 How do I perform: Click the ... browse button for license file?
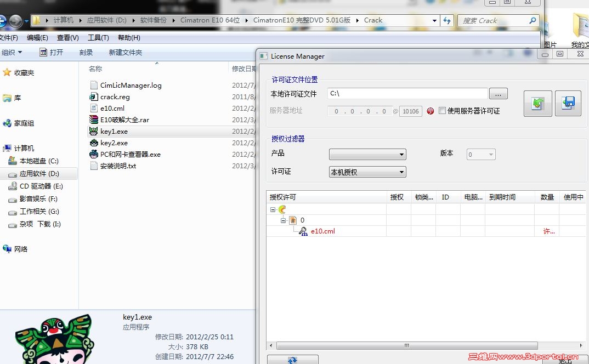pos(499,94)
